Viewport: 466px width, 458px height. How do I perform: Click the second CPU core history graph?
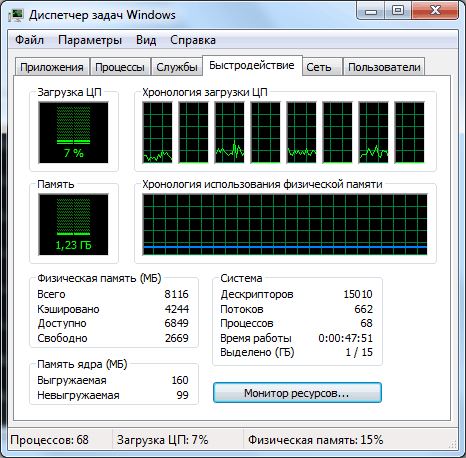pos(194,133)
